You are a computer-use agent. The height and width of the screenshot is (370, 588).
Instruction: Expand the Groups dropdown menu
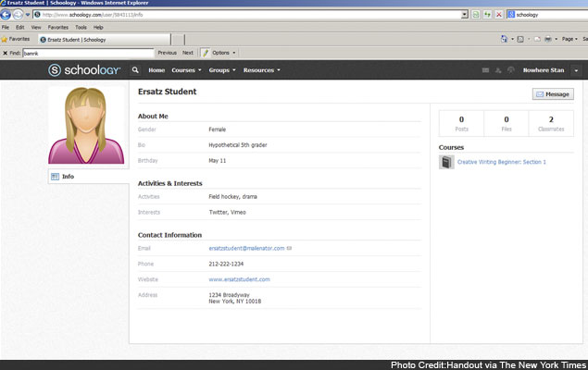coord(222,70)
